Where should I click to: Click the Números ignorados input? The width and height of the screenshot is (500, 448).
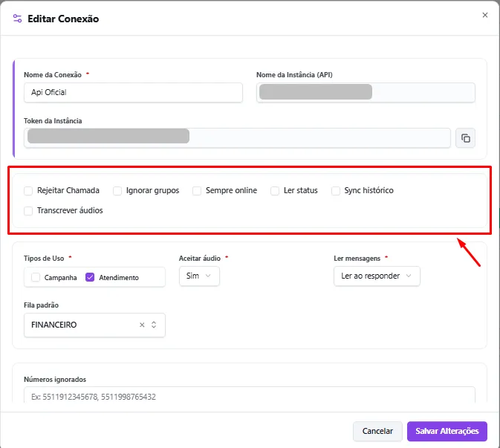coord(250,396)
